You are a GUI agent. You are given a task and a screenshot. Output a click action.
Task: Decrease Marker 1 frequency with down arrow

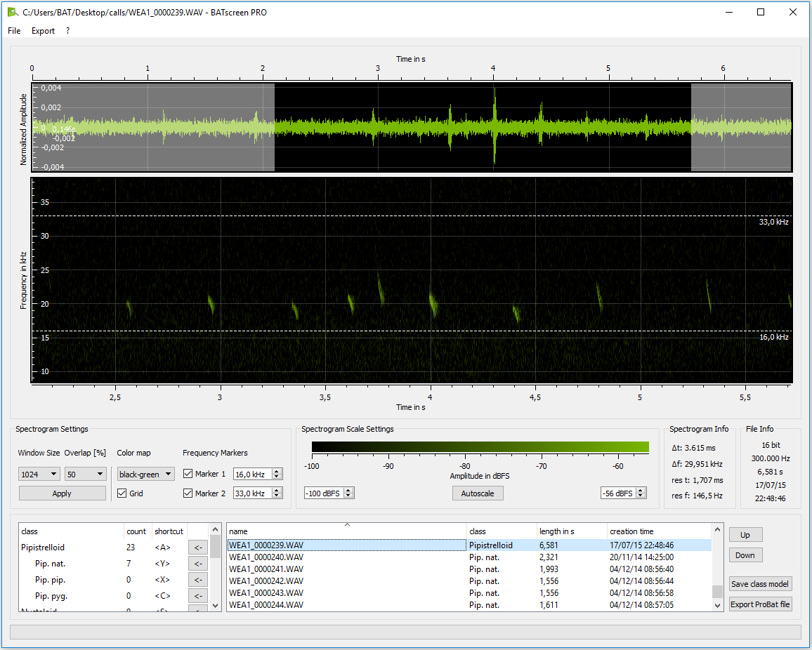click(x=277, y=477)
